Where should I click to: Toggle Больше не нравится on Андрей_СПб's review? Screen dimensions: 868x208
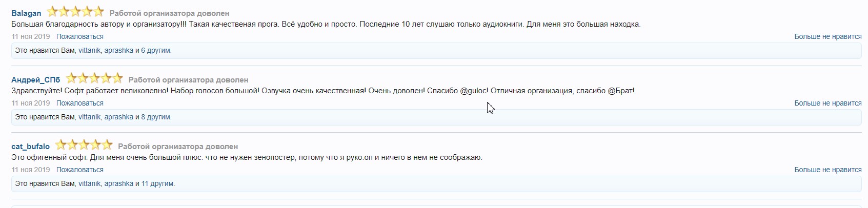click(827, 103)
